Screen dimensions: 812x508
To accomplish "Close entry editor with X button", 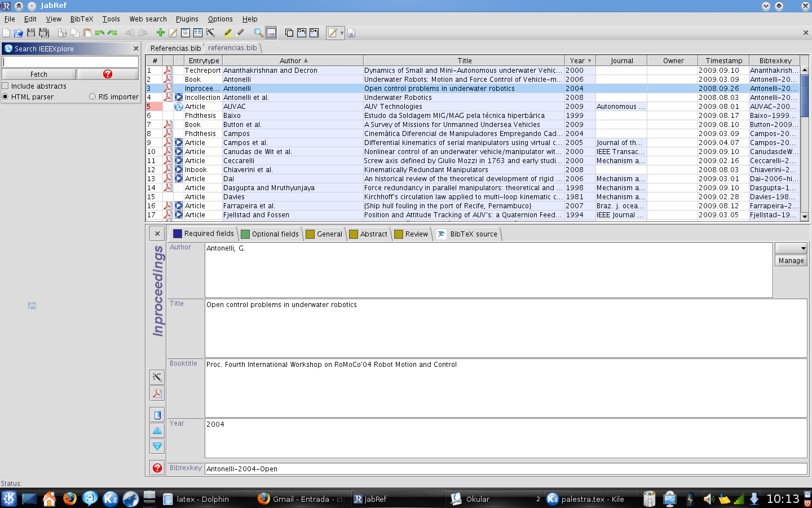I will [157, 233].
